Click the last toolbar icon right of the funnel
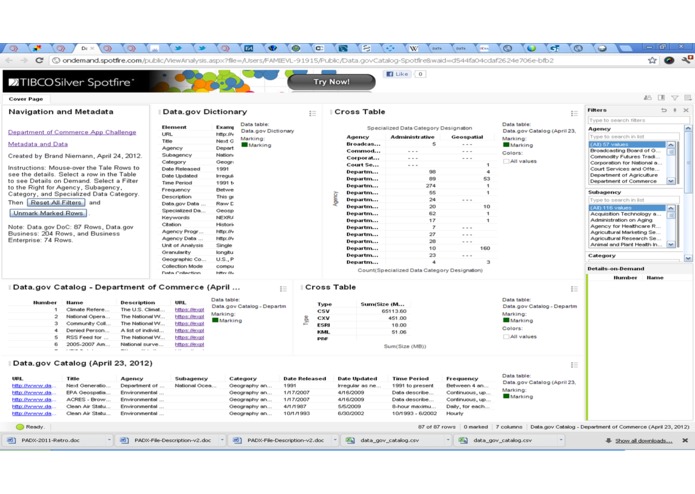695x494 pixels. coord(687,98)
